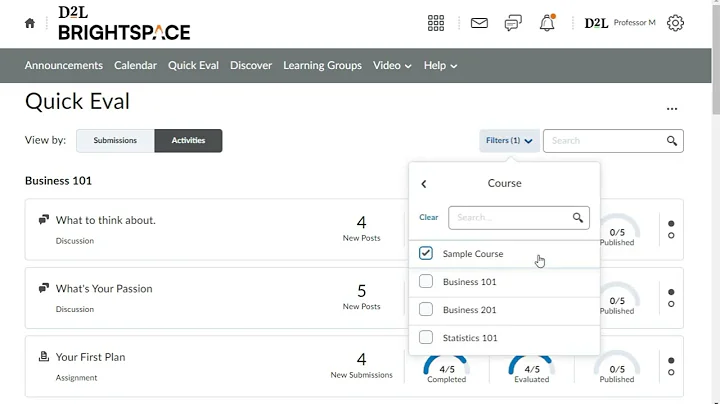Open Announcements in the navbar

(x=64, y=66)
